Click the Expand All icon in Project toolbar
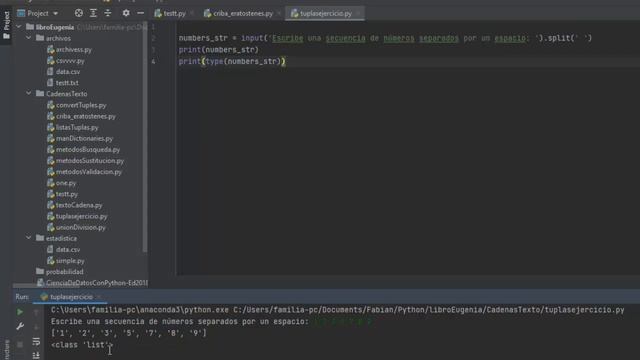Image resolution: width=640 pixels, height=360 pixels. click(x=93, y=13)
